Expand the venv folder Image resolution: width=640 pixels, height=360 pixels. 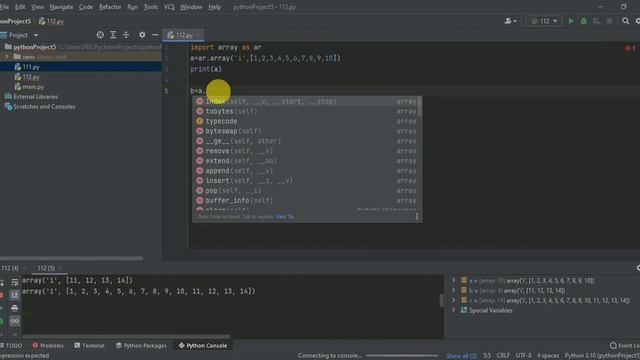[x=7, y=57]
